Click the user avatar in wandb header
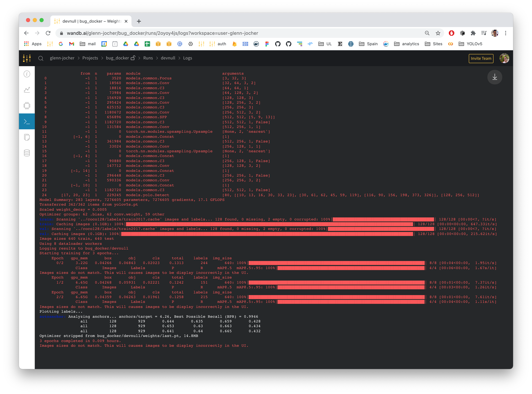This screenshot has height=394, width=532. coord(504,58)
